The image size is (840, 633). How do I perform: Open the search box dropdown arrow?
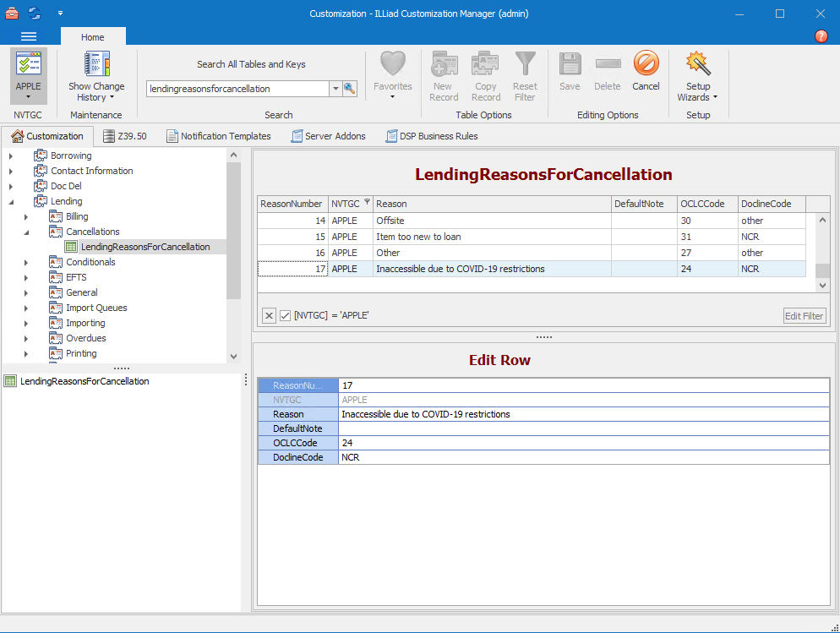click(335, 89)
